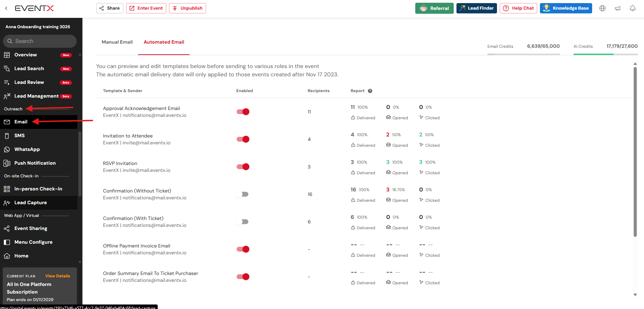Enable the Confirmation (Without Ticket) toggle
Viewport: 644px width, 309px height.
243,194
